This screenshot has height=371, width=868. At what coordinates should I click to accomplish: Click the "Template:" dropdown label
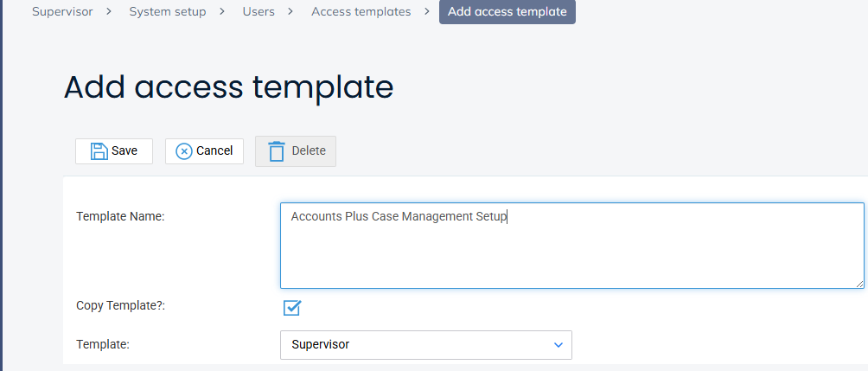click(103, 344)
